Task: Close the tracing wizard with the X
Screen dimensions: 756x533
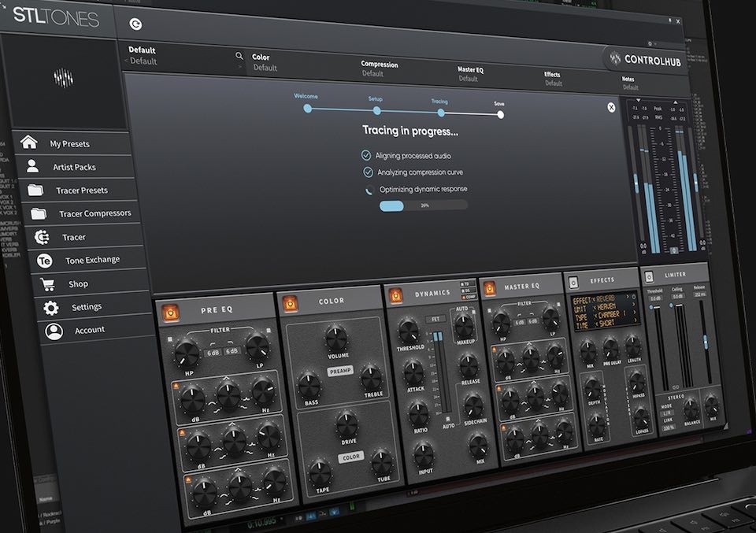Action: click(x=611, y=107)
